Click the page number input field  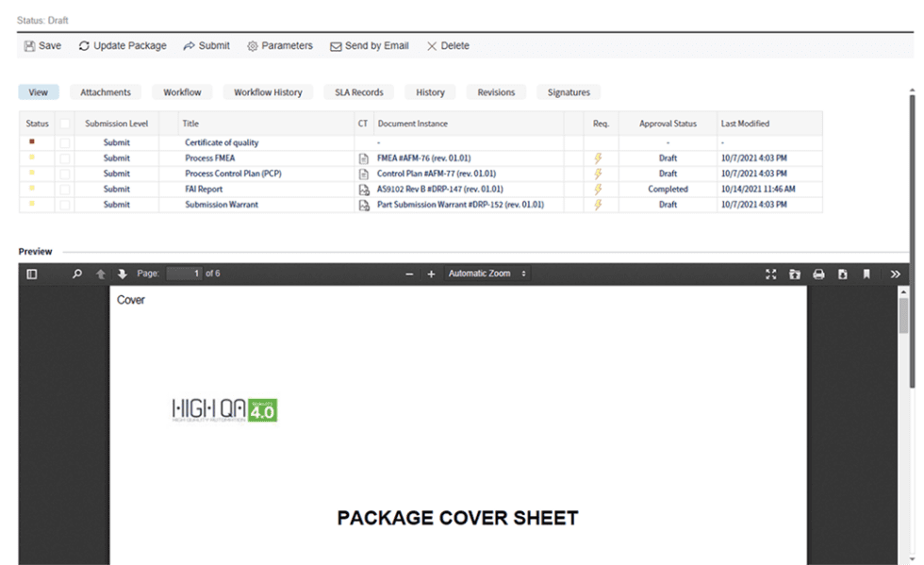pos(185,274)
